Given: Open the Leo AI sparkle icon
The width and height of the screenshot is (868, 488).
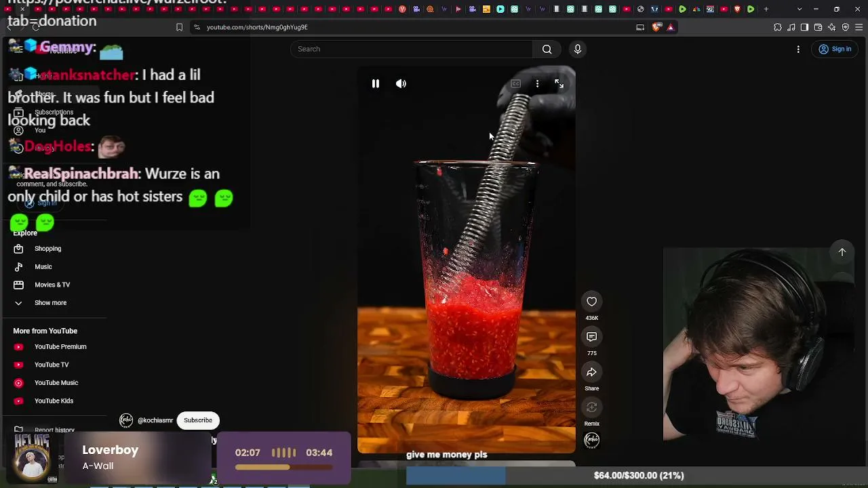Looking at the screenshot, I should point(832,27).
